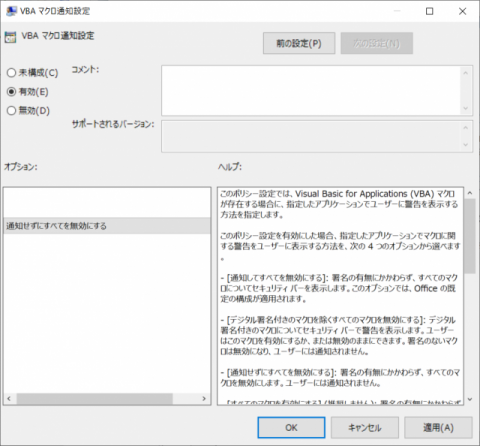480x446 pixels.
Task: Click the コメント: label
Action: tap(85, 69)
